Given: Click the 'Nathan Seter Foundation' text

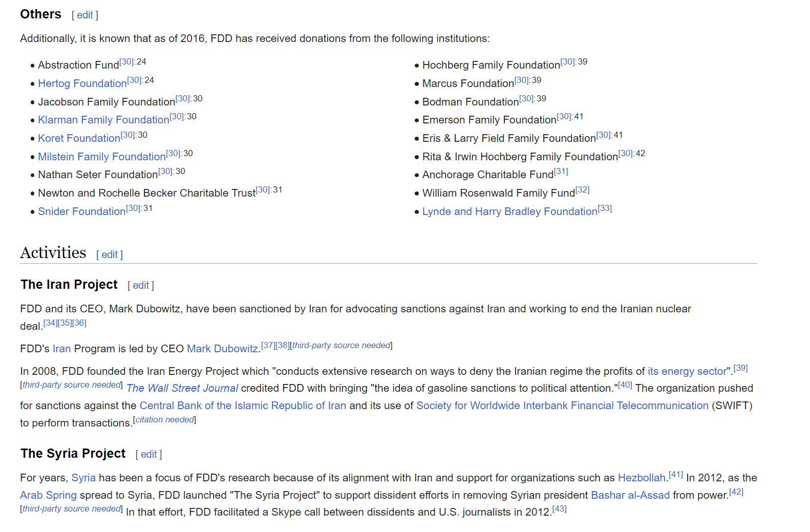Looking at the screenshot, I should [x=98, y=175].
